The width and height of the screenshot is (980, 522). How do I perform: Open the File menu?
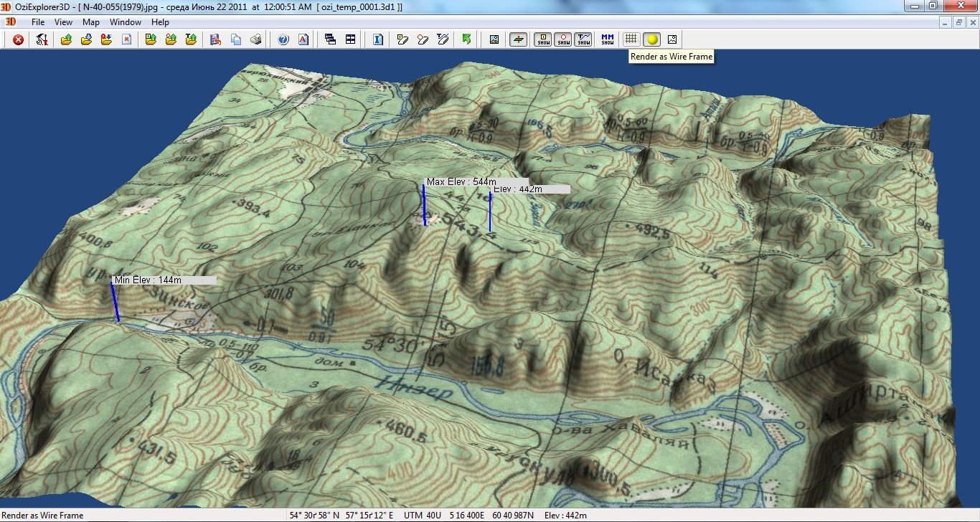pyautogui.click(x=37, y=22)
